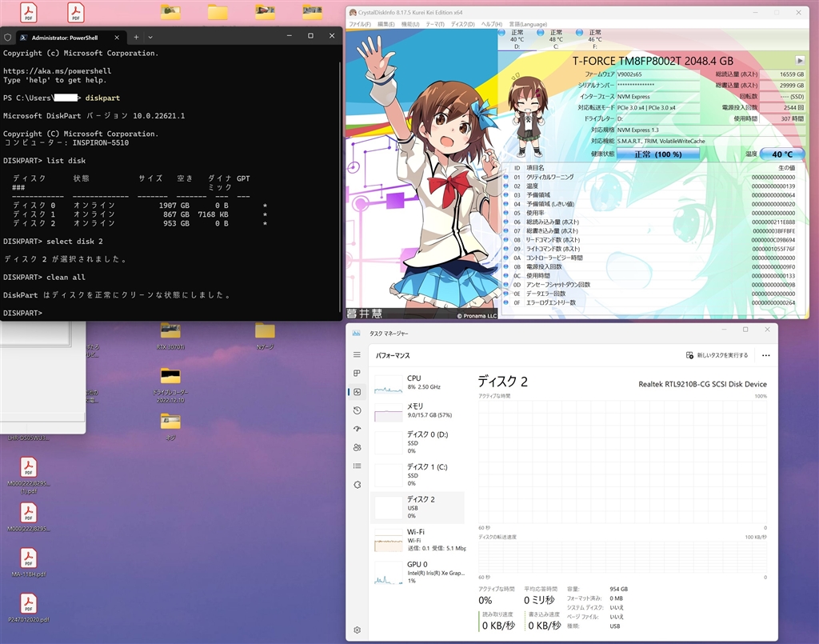
Task: Open the Services page in Task Manager sidebar
Action: 358,485
